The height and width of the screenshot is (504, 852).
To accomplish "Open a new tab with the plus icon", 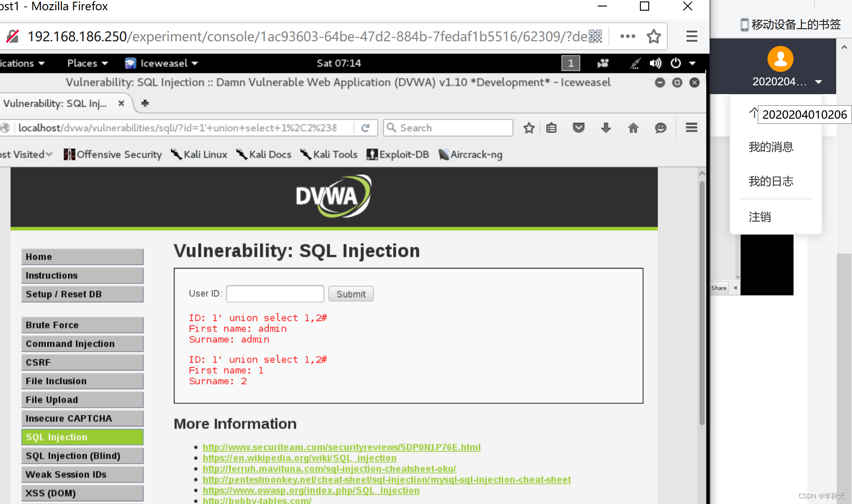I will 145,103.
